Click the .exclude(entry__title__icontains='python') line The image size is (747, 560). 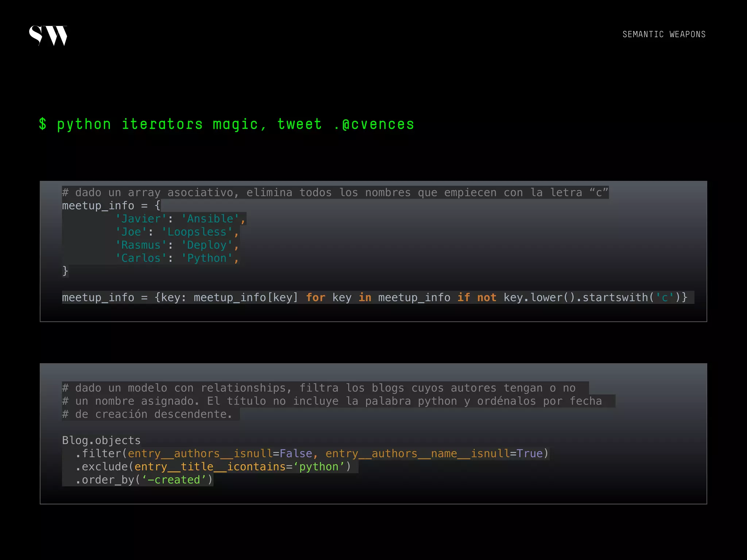point(213,467)
